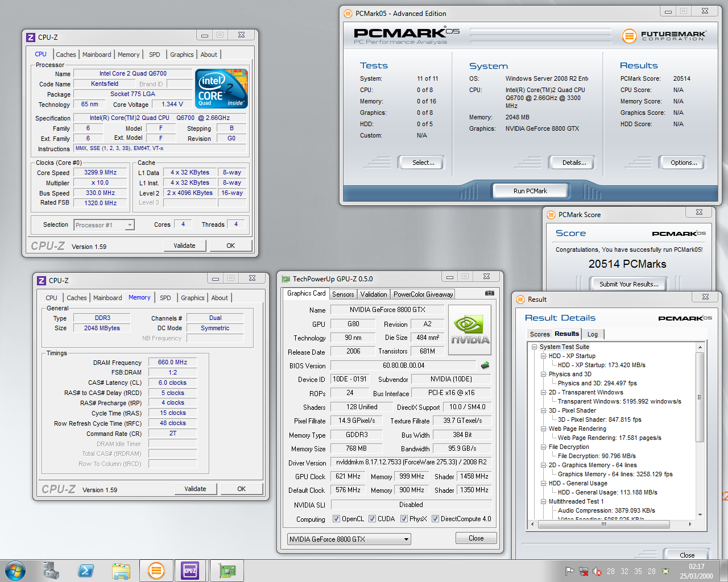Open PowerColor Giveaway tab in GPU-Z
Viewport: 728px width, 582px height.
[423, 294]
